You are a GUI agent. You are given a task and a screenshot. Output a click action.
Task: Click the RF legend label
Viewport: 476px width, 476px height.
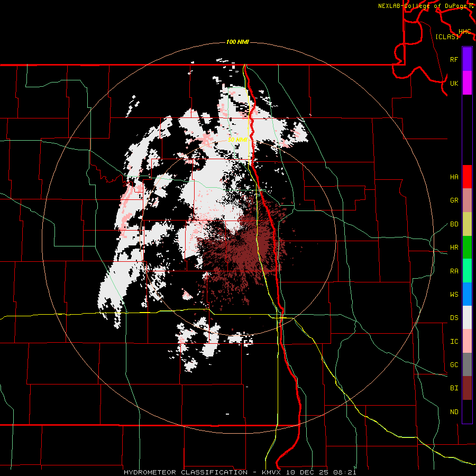(454, 59)
